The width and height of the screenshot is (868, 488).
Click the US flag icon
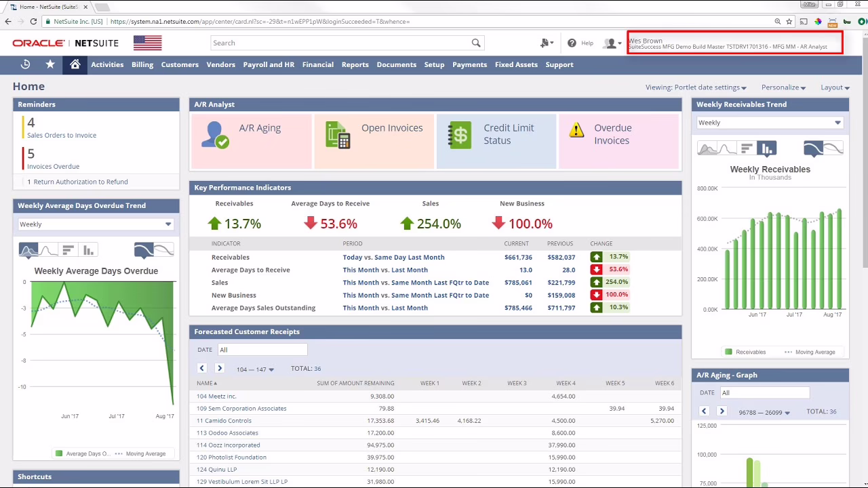pyautogui.click(x=147, y=43)
